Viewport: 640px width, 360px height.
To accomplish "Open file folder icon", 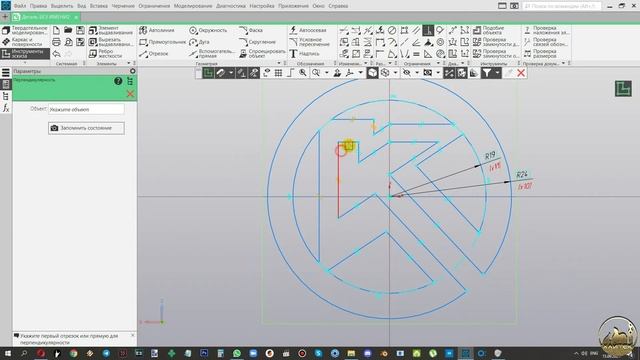I will point(68,30).
